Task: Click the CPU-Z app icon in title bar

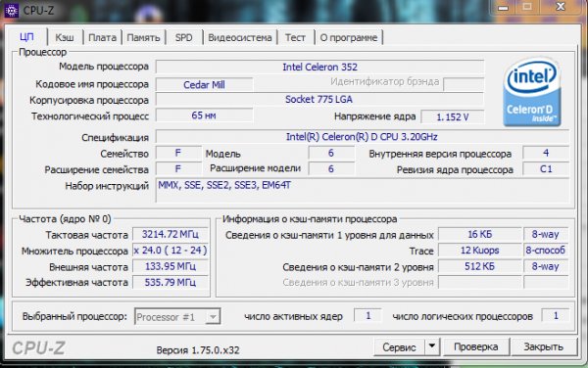Action: (x=11, y=10)
